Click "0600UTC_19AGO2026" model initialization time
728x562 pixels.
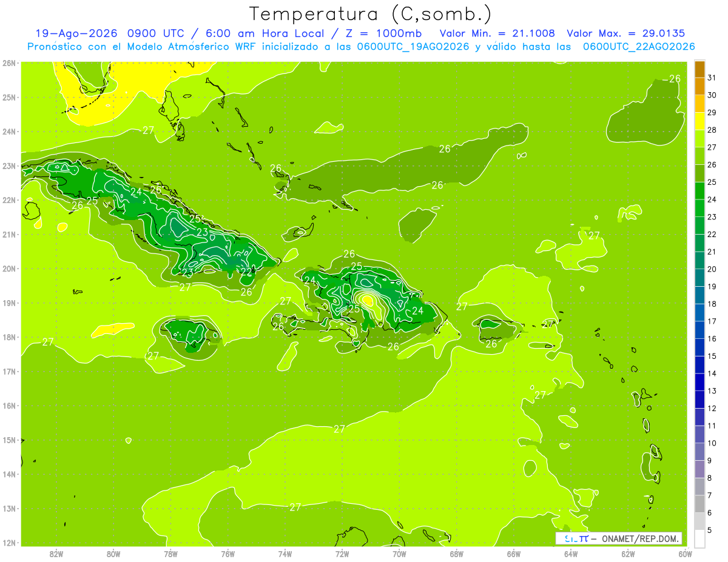click(414, 47)
